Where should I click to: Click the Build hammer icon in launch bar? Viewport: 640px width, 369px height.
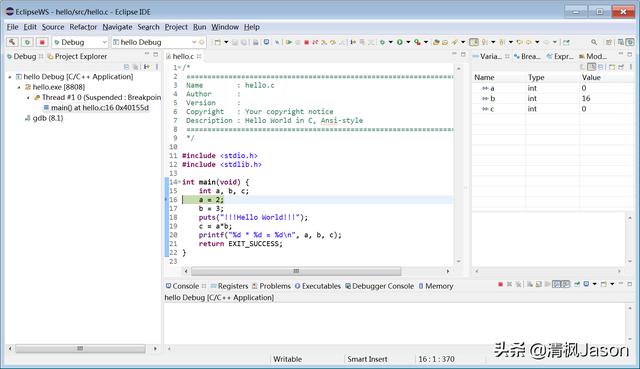pyautogui.click(x=12, y=42)
